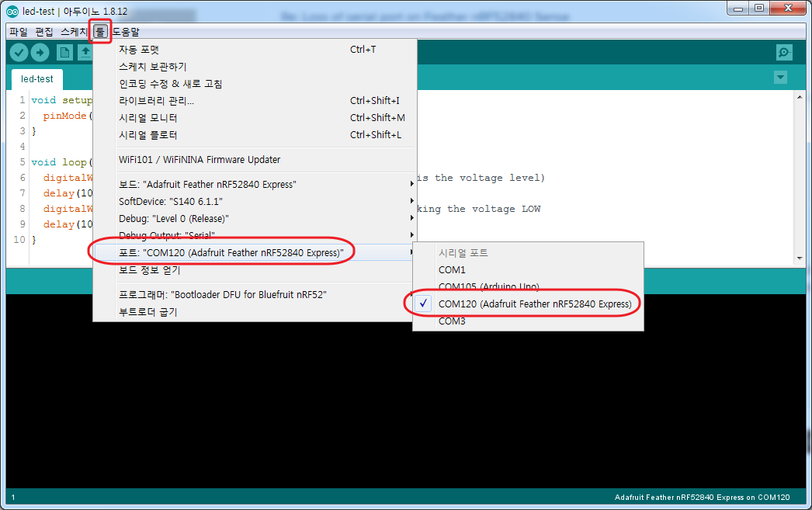Expand the Debug Level 0 (Release) submenu
The image size is (812, 510).
255,218
